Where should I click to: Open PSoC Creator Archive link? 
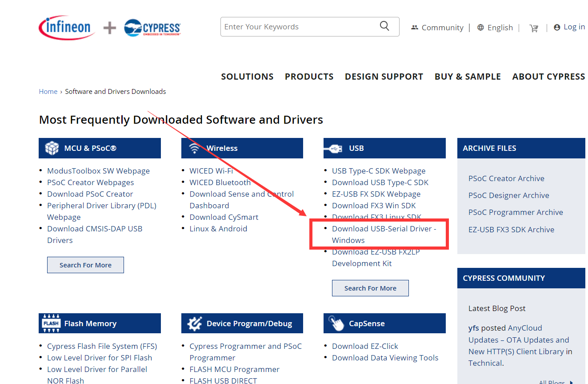(506, 178)
